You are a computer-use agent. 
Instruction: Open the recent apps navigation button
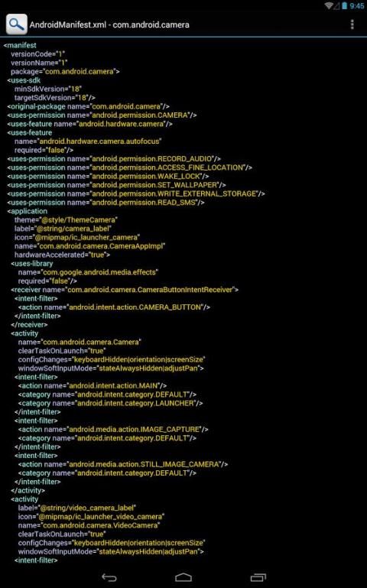click(x=258, y=577)
